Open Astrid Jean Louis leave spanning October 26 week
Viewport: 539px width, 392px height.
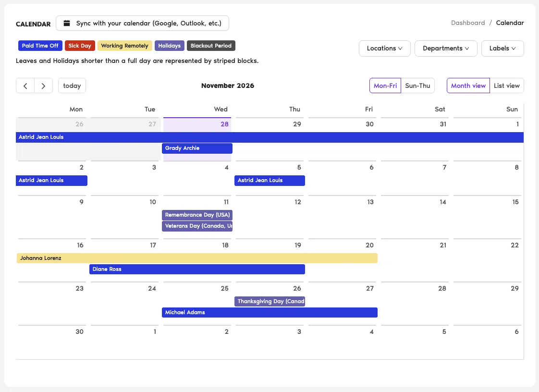point(269,137)
